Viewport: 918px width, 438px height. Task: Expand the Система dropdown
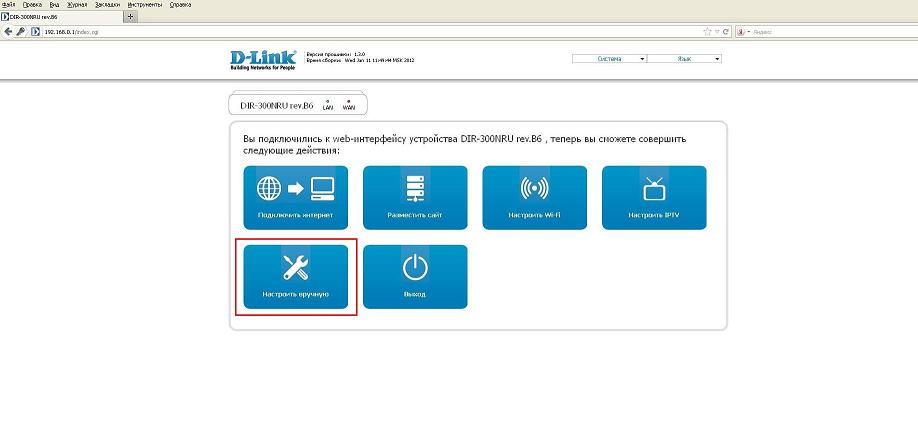(x=609, y=59)
